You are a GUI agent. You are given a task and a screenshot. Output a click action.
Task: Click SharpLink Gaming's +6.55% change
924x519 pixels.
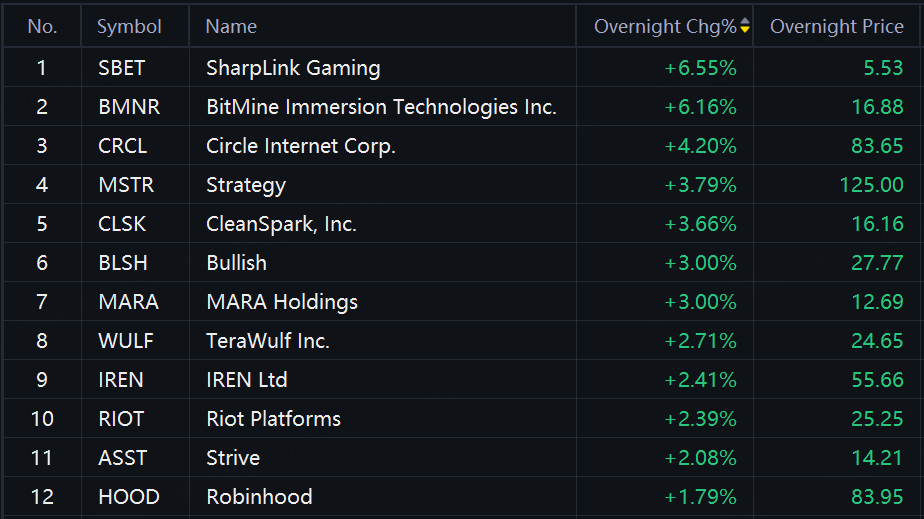pyautogui.click(x=701, y=68)
